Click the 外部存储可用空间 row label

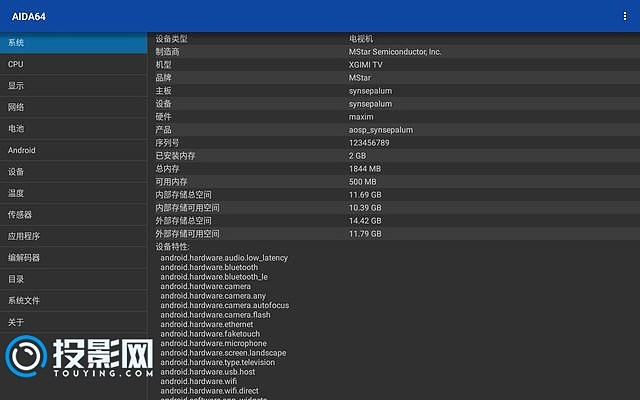pos(188,234)
